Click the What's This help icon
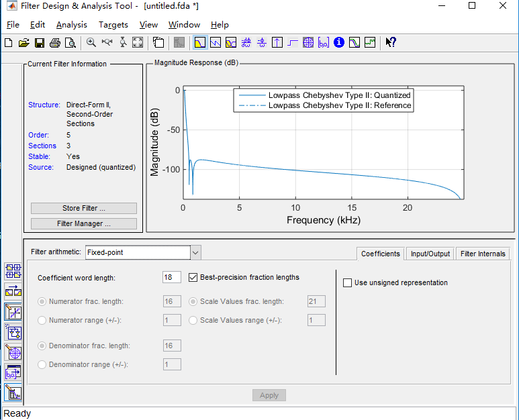The height and width of the screenshot is (420, 519). [x=391, y=42]
